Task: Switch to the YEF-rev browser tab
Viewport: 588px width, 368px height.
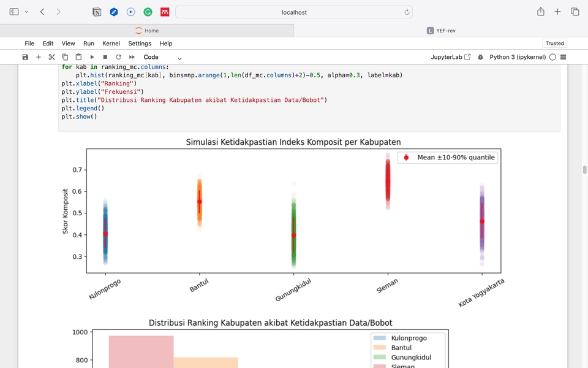Action: point(441,31)
